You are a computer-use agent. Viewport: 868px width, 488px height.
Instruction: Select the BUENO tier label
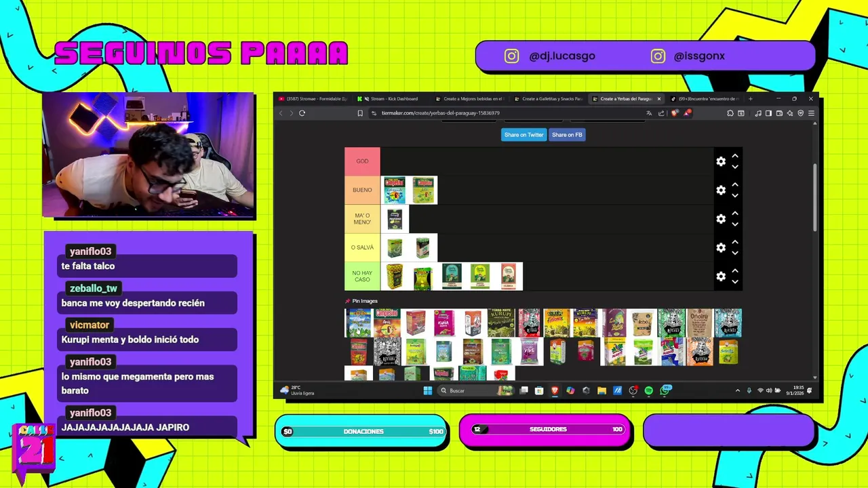[x=362, y=190]
